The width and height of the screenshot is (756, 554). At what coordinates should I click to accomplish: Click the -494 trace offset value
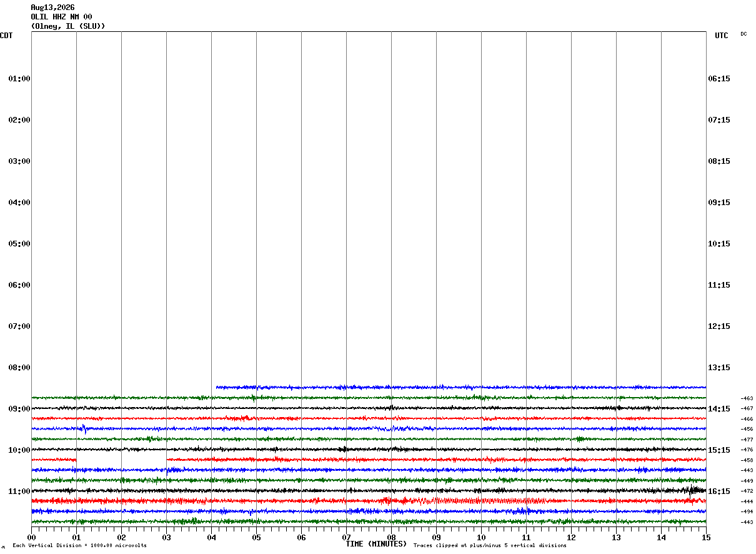tap(747, 511)
